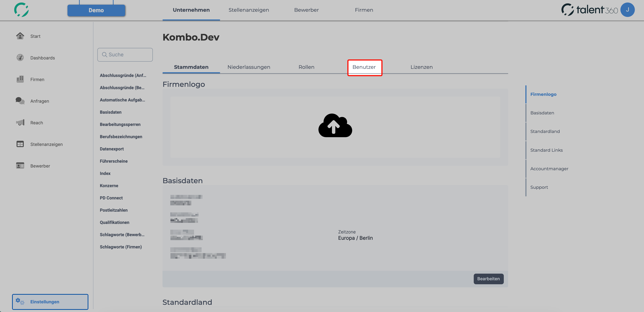The height and width of the screenshot is (312, 644).
Task: Open Stellenanzeigen in the left sidebar
Action: pyautogui.click(x=46, y=144)
